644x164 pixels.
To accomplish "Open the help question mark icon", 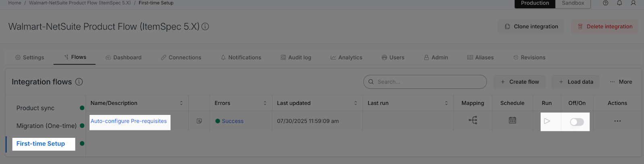I will (x=605, y=3).
